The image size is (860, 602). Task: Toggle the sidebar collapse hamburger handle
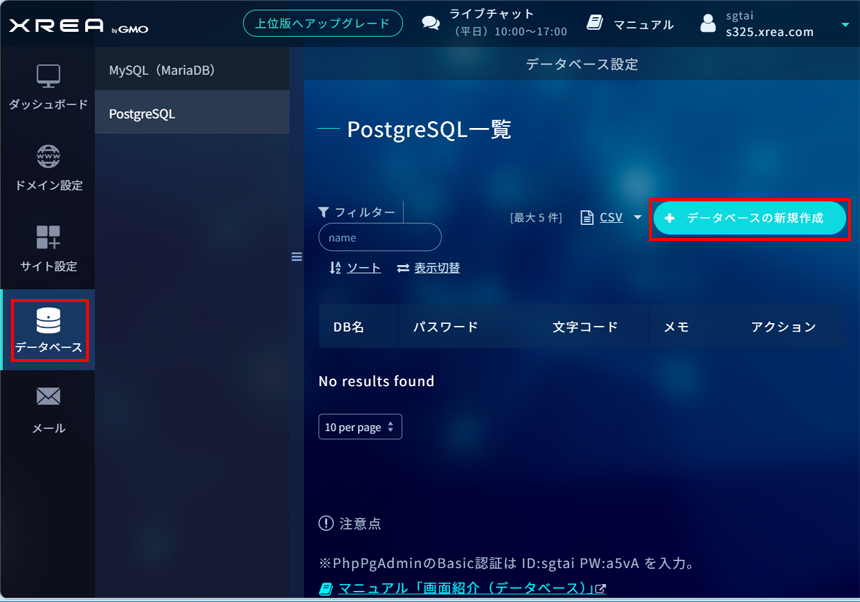(297, 257)
